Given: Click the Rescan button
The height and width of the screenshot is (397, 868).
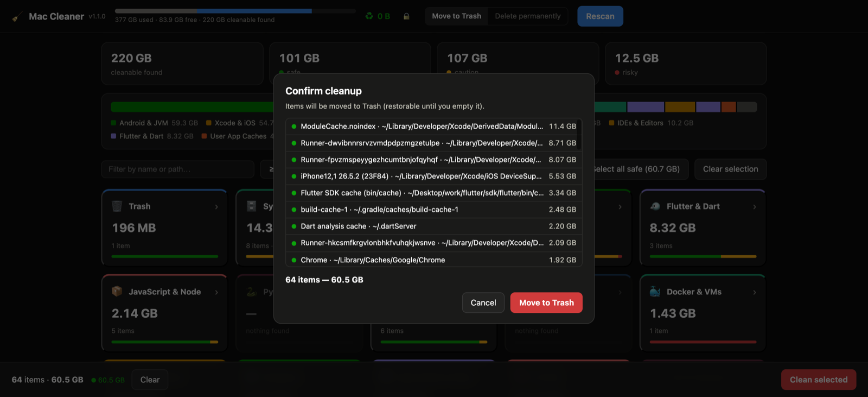Looking at the screenshot, I should (600, 16).
